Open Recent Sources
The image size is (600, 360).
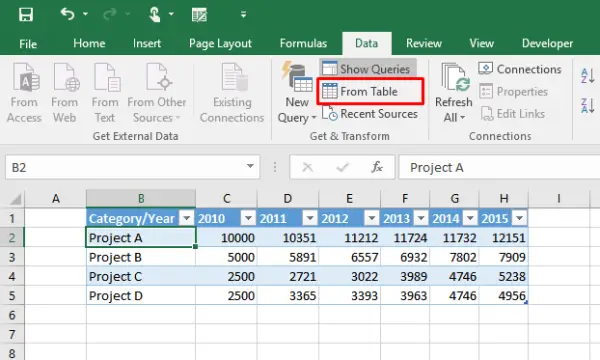pyautogui.click(x=370, y=114)
